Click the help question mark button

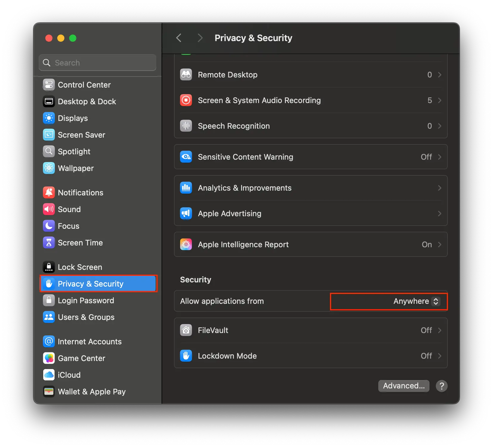click(x=441, y=386)
